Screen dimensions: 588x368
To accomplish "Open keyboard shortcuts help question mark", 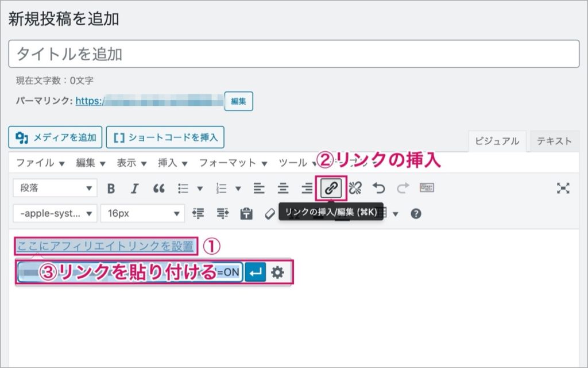I will click(416, 214).
